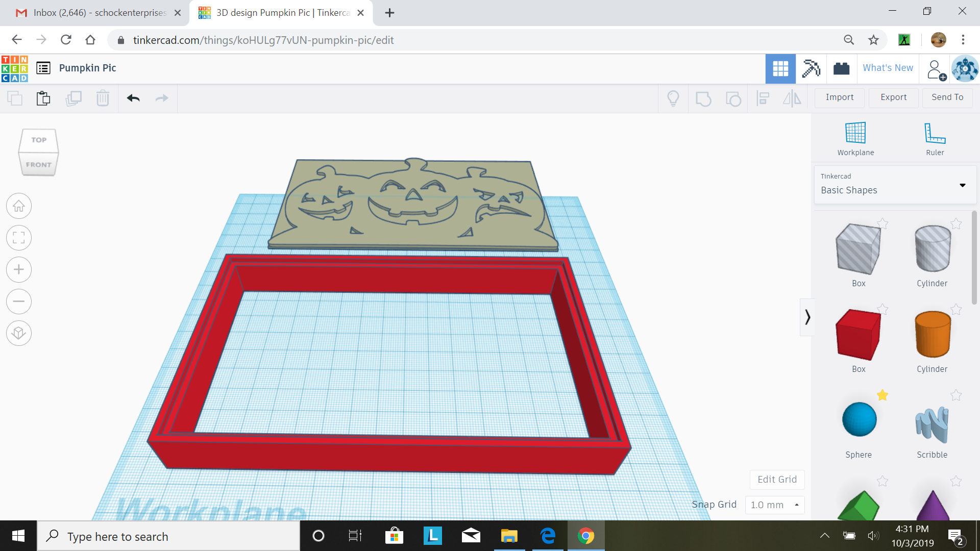Click TOP on the view cube
The height and width of the screenshot is (551, 980).
tap(38, 140)
